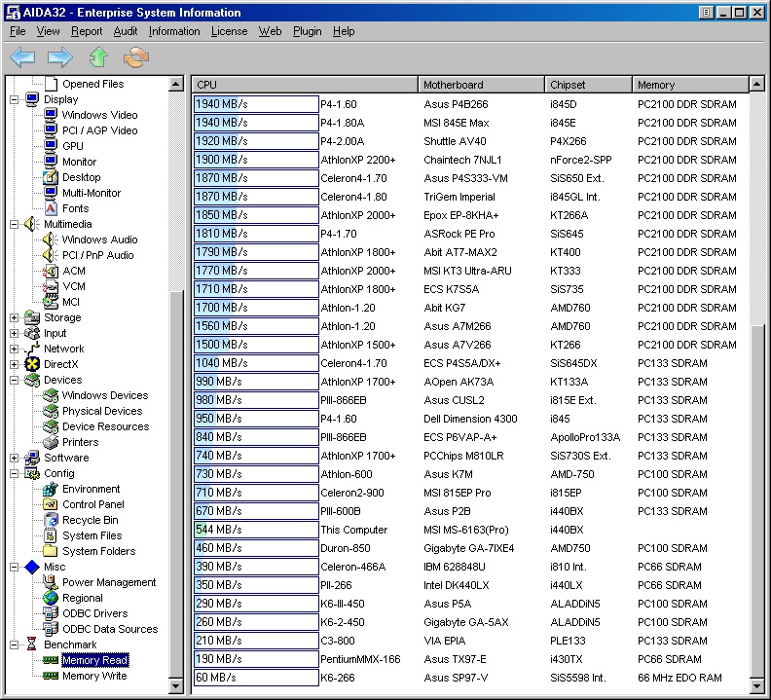
Task: Click the Refresh toolbar icon
Action: pos(136,57)
